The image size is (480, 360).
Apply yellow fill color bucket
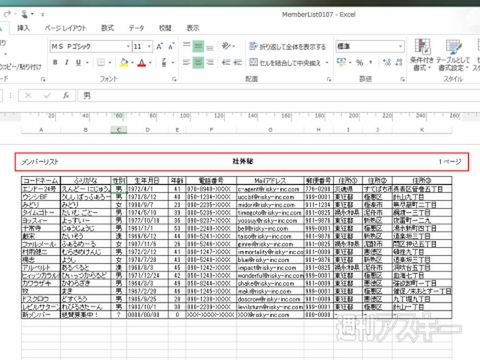124,62
